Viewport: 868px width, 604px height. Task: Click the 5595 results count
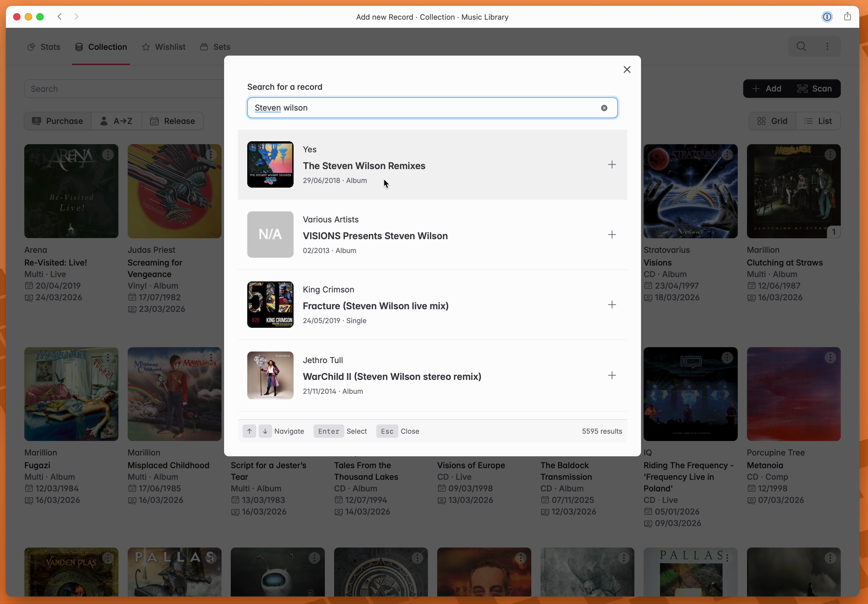click(x=602, y=431)
